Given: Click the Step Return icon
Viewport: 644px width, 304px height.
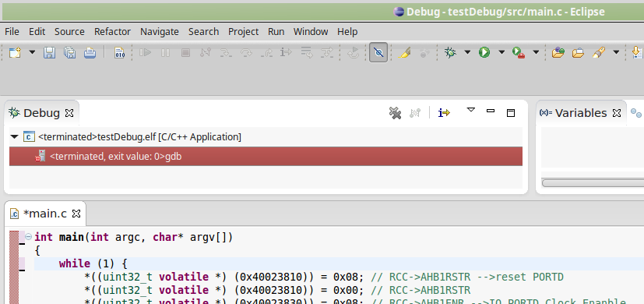Looking at the screenshot, I should click(266, 53).
